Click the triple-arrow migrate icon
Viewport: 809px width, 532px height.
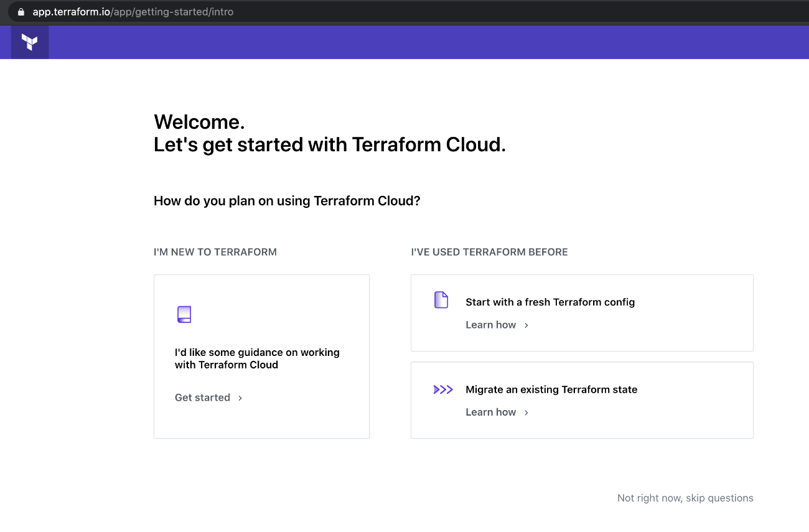(443, 390)
